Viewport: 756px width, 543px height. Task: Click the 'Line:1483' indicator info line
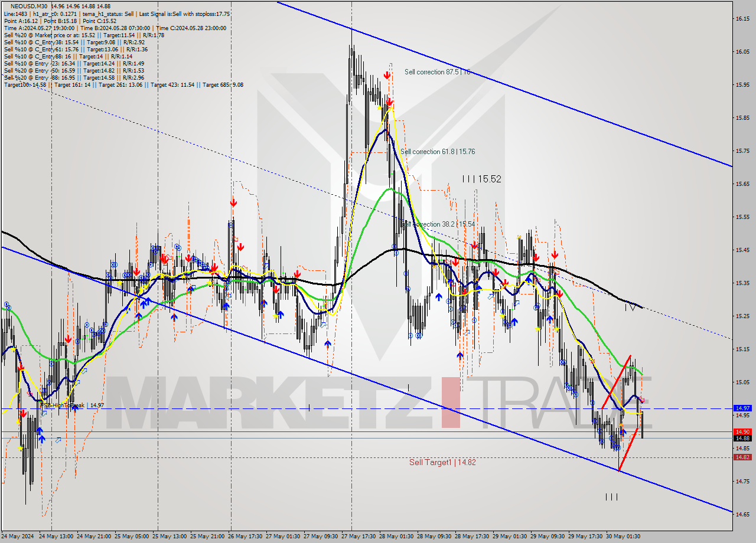click(x=117, y=14)
